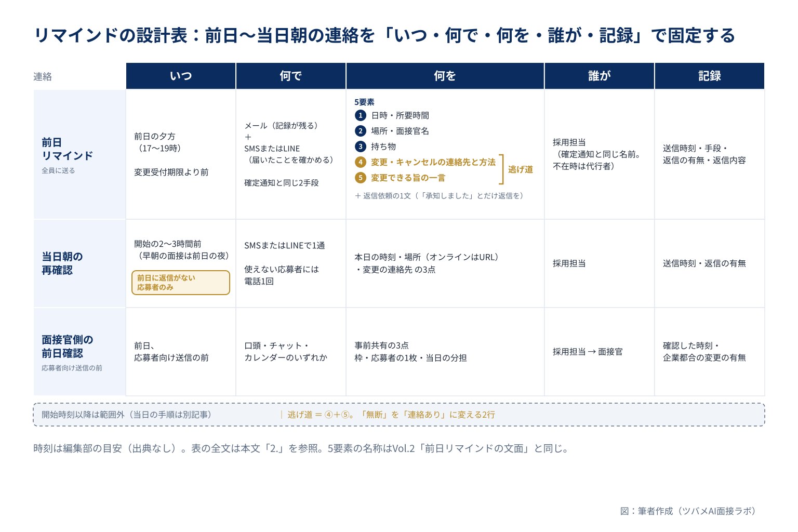Select the 記録 column header

click(x=710, y=76)
